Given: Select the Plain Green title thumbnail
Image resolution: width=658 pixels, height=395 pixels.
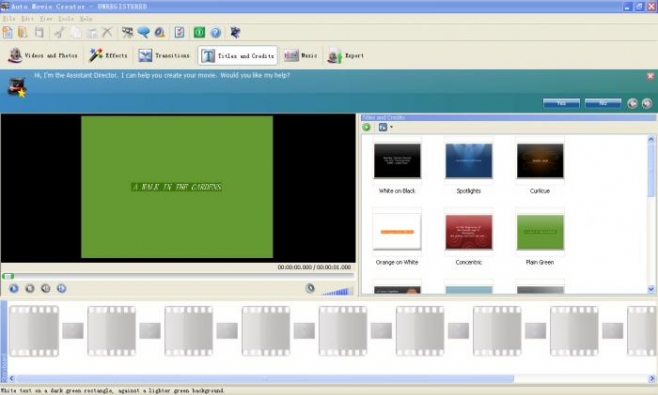Looking at the screenshot, I should point(540,232).
